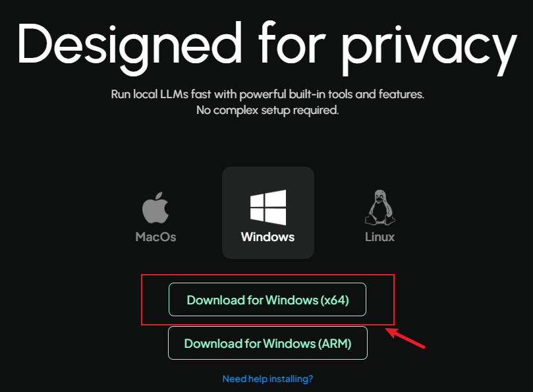Click the "Run local LLMs fast" subtitle line
533x392 pixels.
(x=267, y=94)
